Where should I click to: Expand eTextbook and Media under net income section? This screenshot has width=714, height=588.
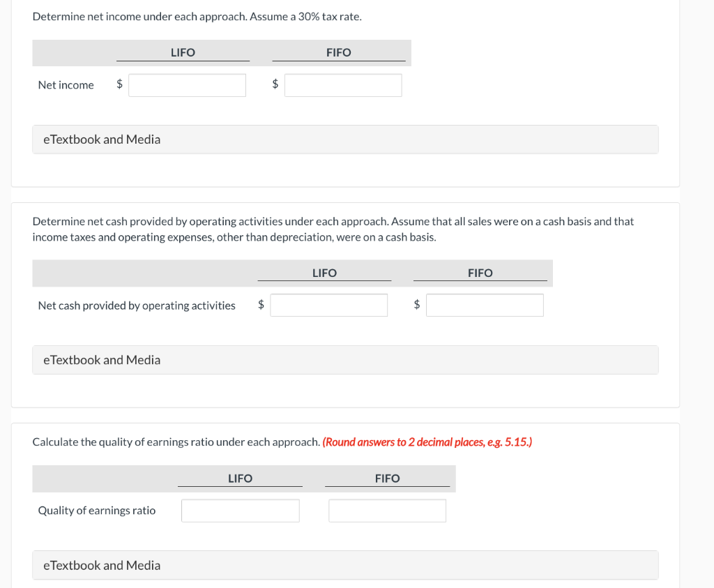click(102, 139)
